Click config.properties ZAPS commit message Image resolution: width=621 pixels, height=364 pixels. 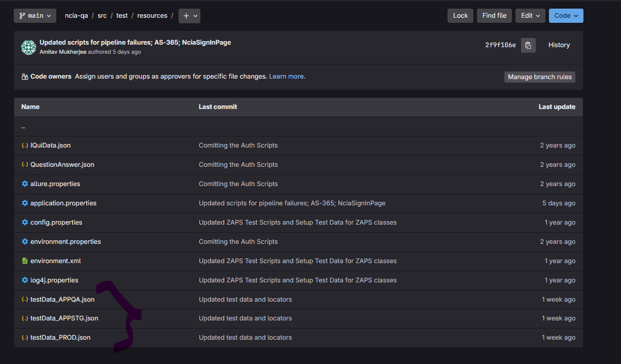click(x=298, y=223)
